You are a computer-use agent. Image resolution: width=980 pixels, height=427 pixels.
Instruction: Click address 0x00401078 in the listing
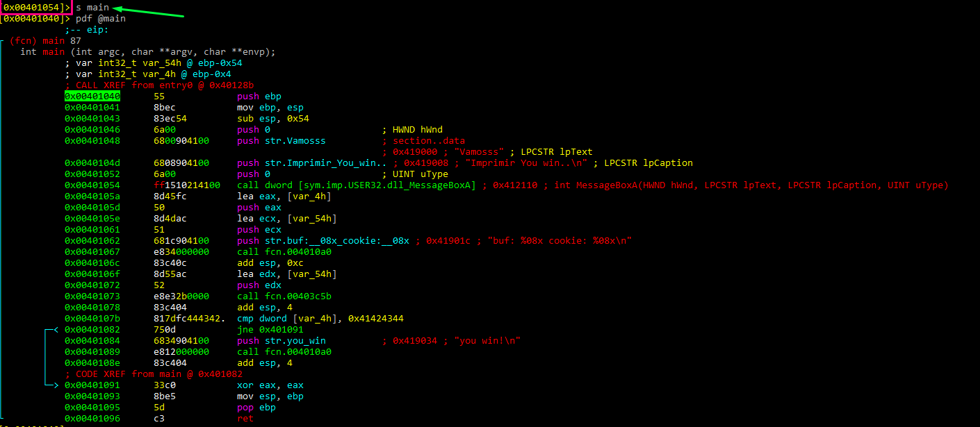(x=92, y=307)
